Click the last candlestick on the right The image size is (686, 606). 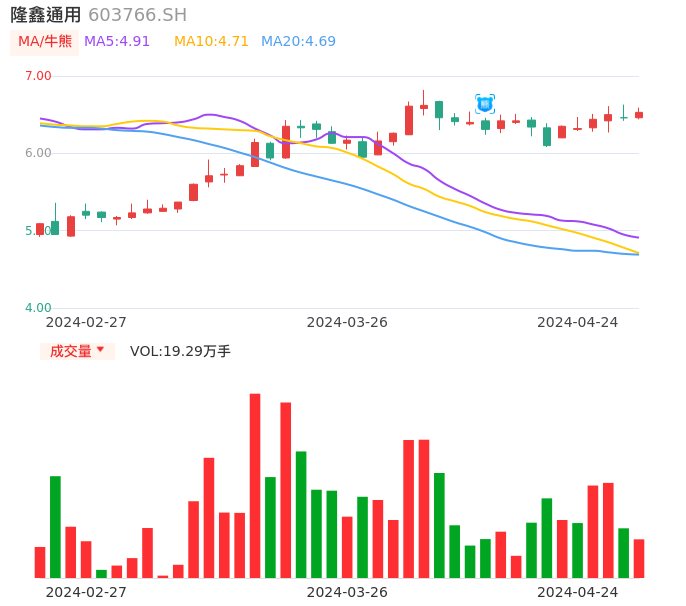pyautogui.click(x=639, y=115)
